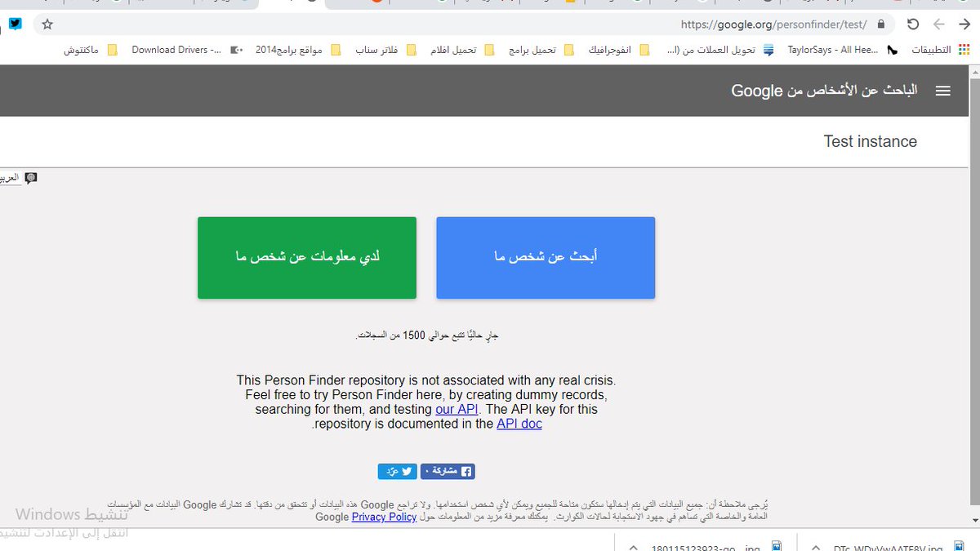Click the reload page icon

913,24
